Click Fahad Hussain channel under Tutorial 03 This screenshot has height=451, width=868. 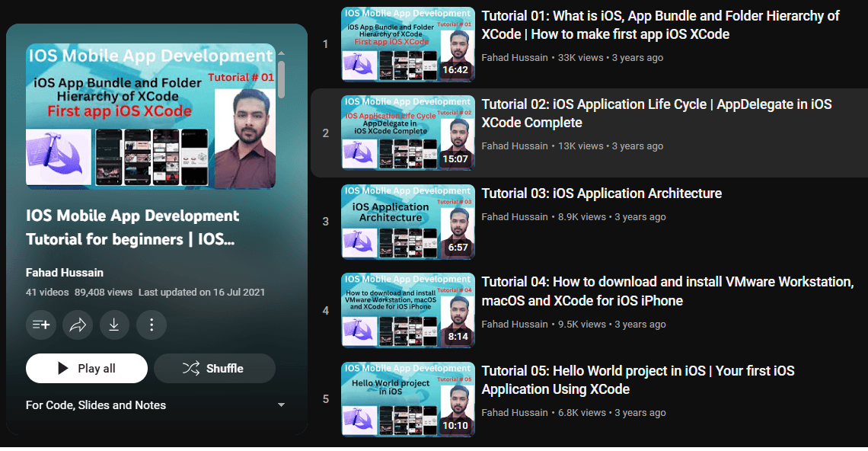(x=515, y=217)
